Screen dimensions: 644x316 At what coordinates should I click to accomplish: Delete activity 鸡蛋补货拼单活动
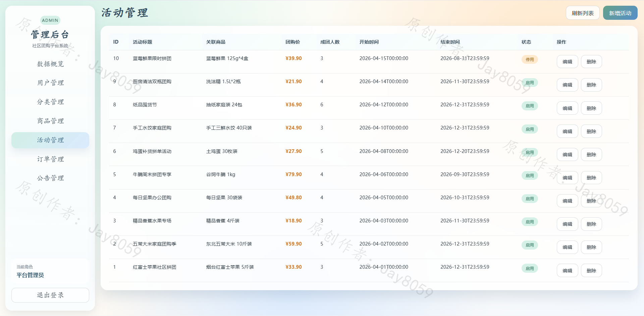coord(591,154)
